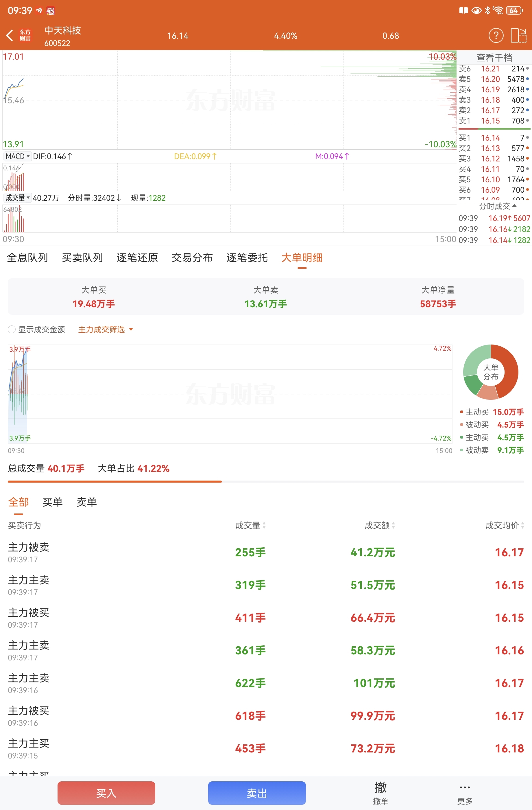Open 主力主卖 361手 trade row
532x810 pixels.
coord(266,651)
